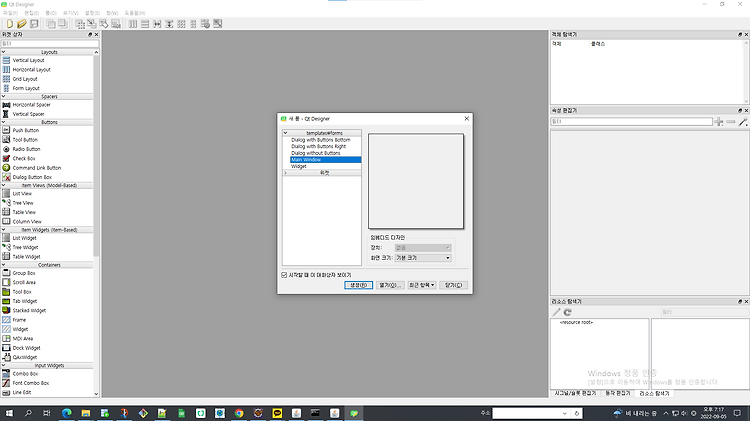Open the 도움말(H) Help menu
Image resolution: width=750 pixels, height=421 pixels.
[135, 13]
